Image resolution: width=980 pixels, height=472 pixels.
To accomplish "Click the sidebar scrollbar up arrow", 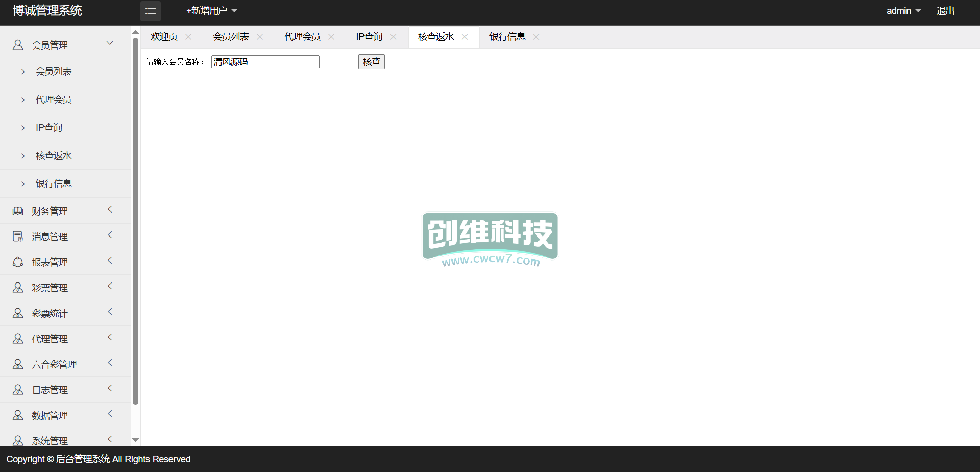I will click(135, 32).
